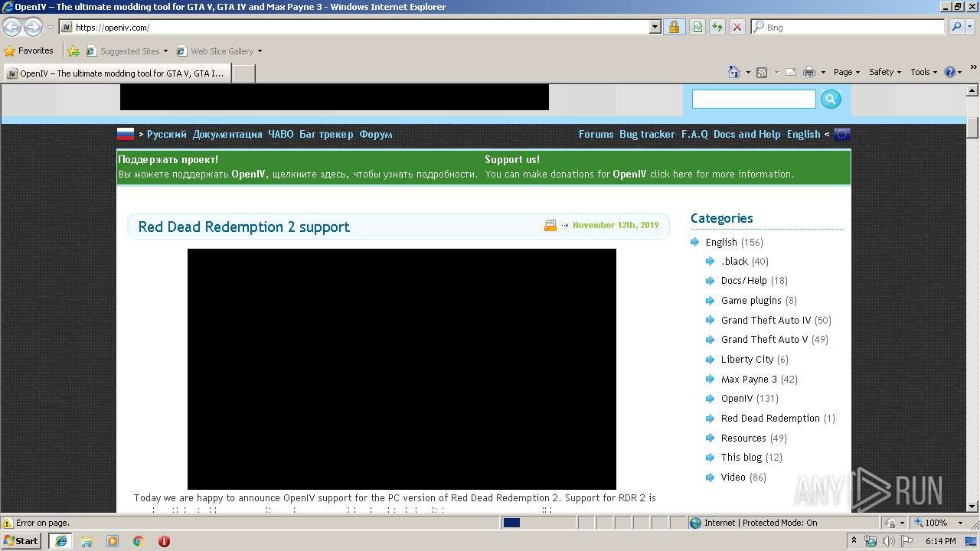Screen dimensions: 980x551
Task: Open the address bar URL dropdown
Action: coord(655,27)
